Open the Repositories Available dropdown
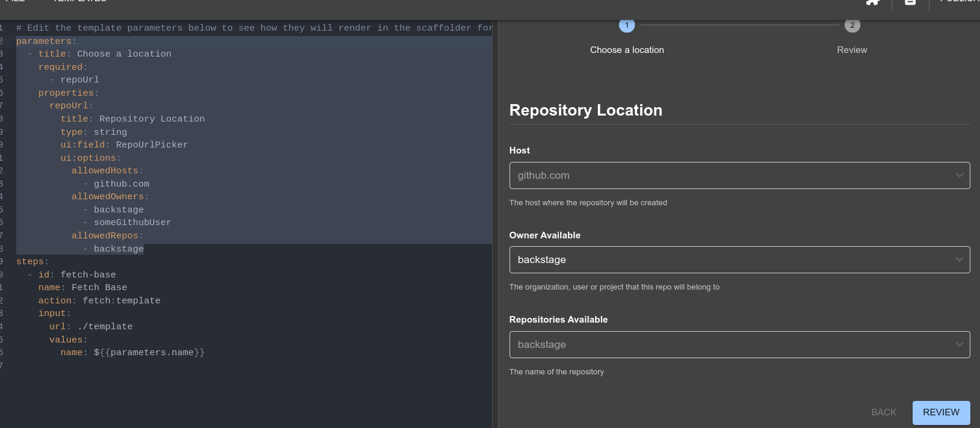The width and height of the screenshot is (980, 428). [739, 344]
